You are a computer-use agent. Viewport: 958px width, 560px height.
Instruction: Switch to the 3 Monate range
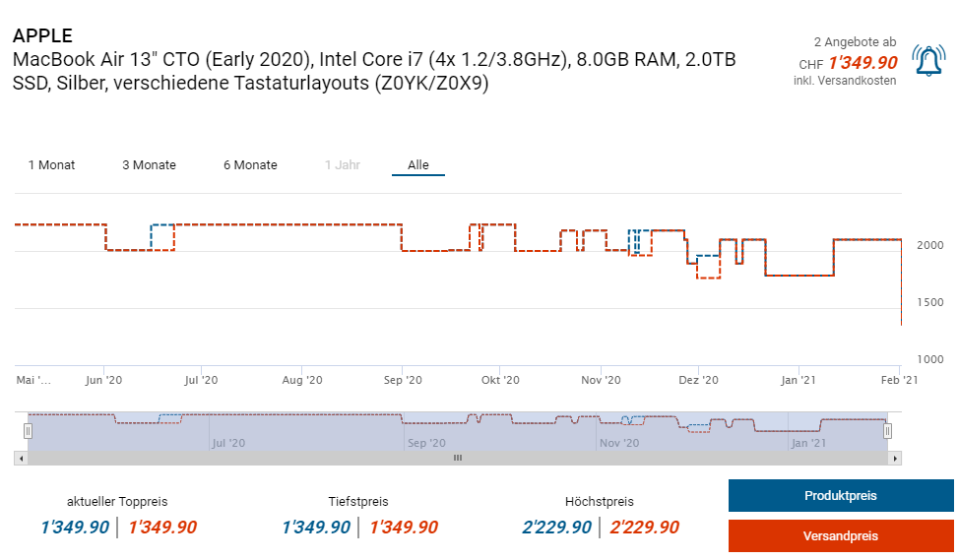pos(149,165)
